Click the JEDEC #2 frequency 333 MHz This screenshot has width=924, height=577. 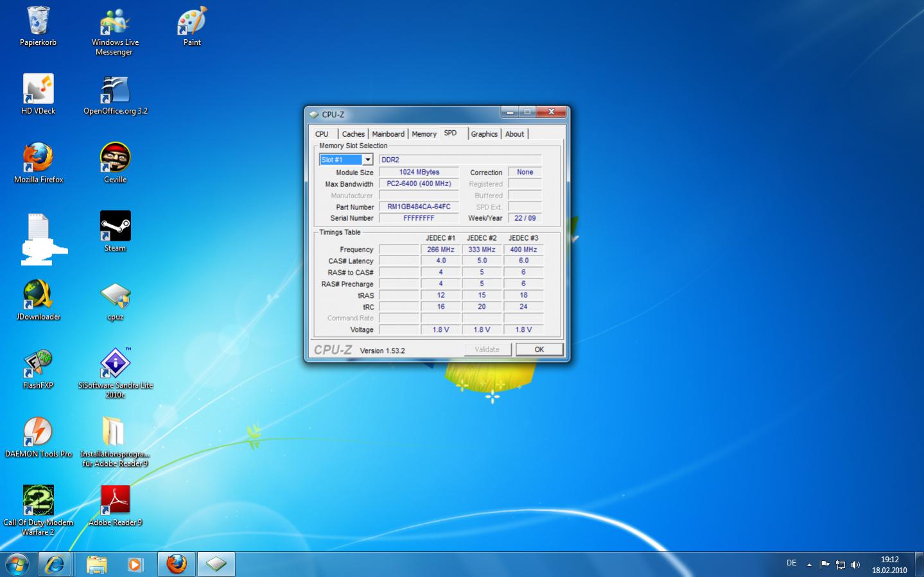(482, 250)
